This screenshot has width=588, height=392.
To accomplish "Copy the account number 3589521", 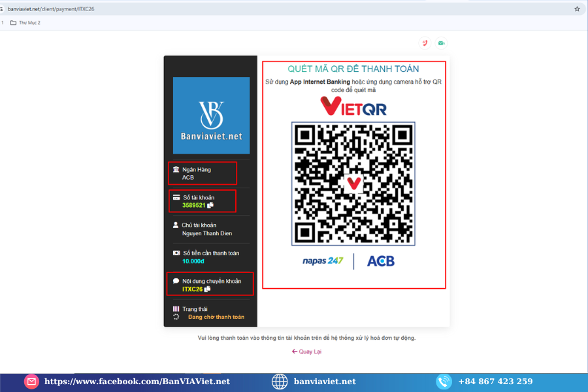I will click(x=210, y=205).
